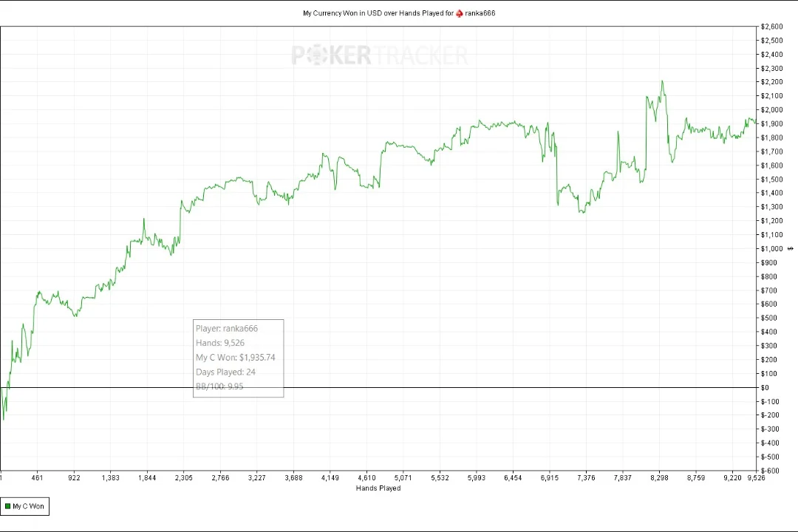
Task: Click My C Won: $1,935.74 in the tooltip
Action: coord(235,358)
